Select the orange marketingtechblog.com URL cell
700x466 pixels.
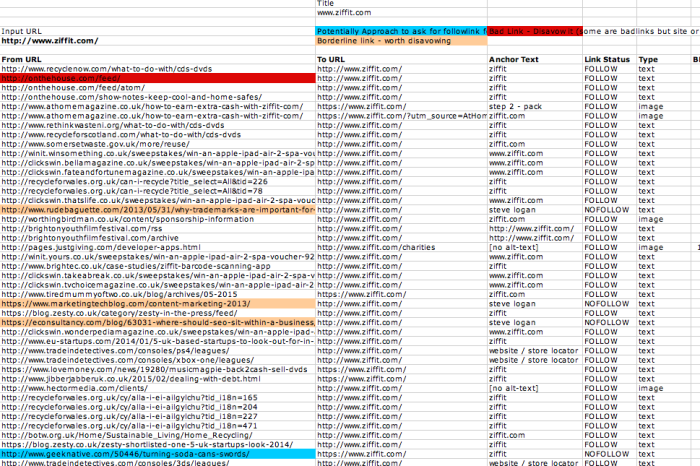click(158, 304)
